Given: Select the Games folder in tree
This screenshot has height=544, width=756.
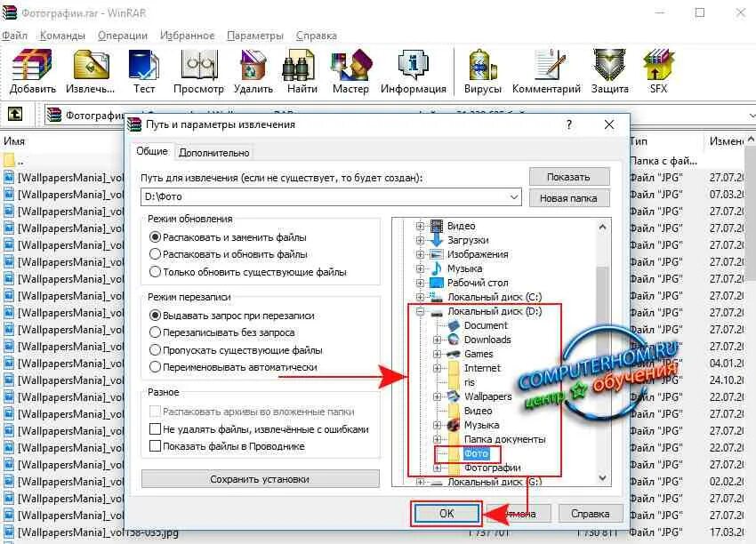Looking at the screenshot, I should [x=479, y=354].
